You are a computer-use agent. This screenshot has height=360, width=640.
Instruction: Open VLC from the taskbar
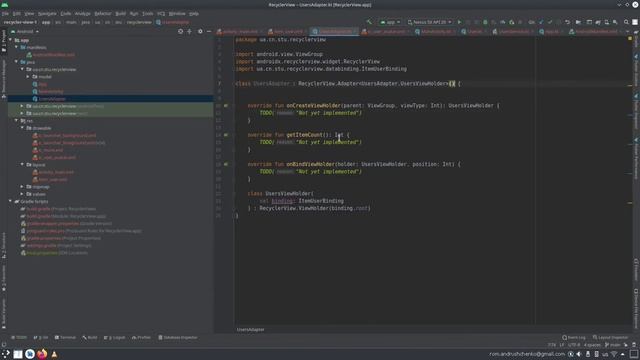click(x=54, y=354)
